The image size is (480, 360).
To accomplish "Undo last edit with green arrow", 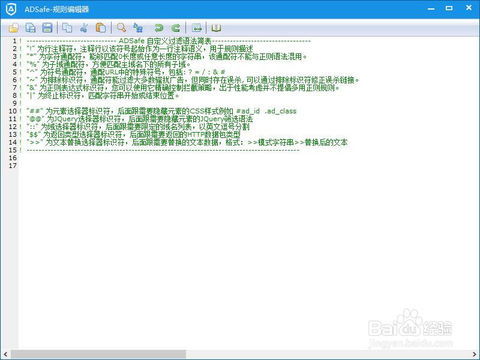I will [x=159, y=28].
